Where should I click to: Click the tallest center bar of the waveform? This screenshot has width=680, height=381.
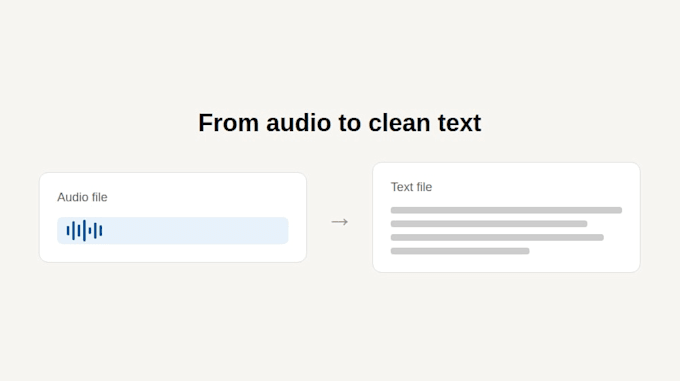coord(84,231)
